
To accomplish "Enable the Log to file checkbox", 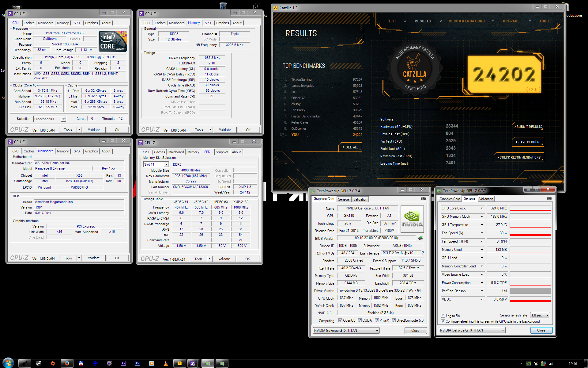I will point(443,316).
